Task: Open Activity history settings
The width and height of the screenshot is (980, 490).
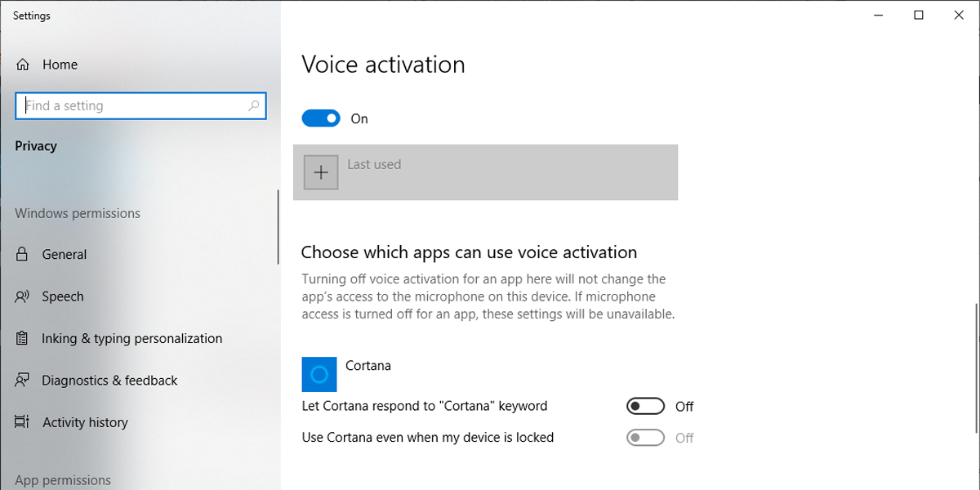Action: pos(85,422)
